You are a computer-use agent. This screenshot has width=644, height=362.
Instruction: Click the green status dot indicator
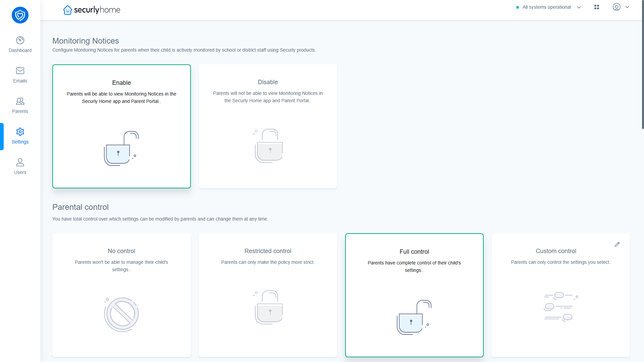[x=518, y=7]
